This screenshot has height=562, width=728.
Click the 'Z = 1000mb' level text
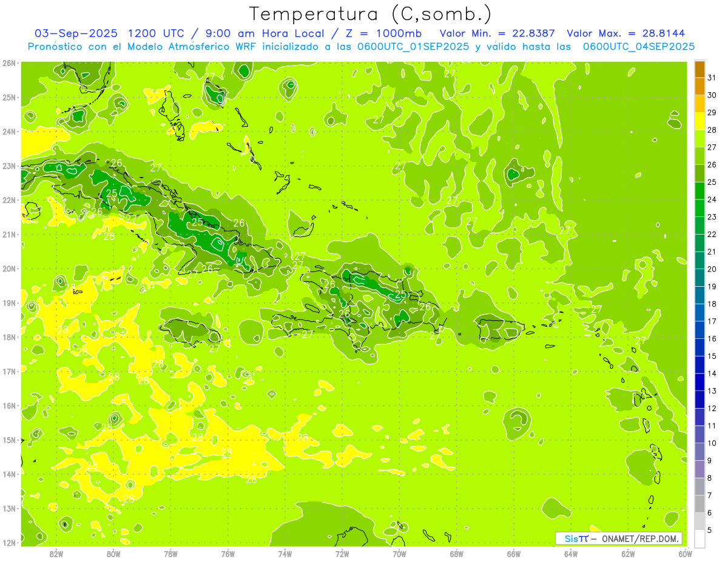385,33
